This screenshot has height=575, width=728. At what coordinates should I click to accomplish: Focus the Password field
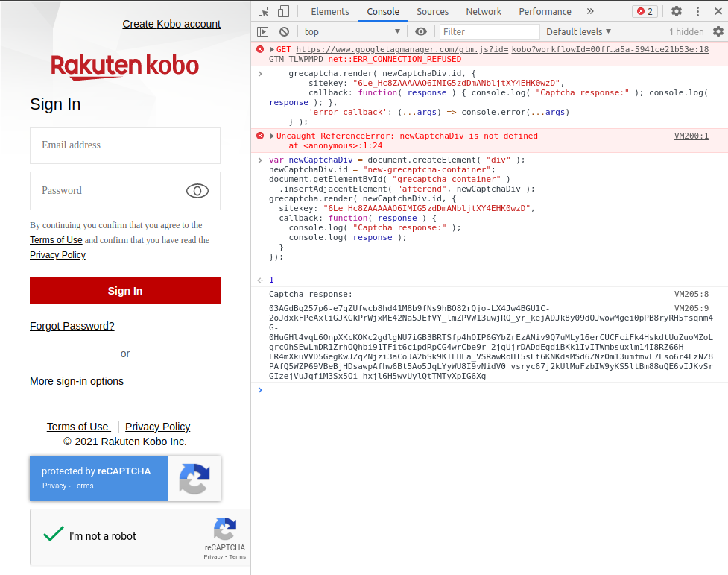coord(125,191)
